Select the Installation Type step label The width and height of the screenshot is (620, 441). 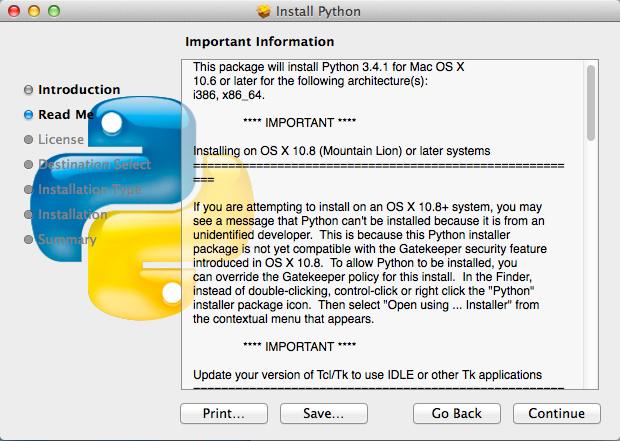tap(90, 190)
